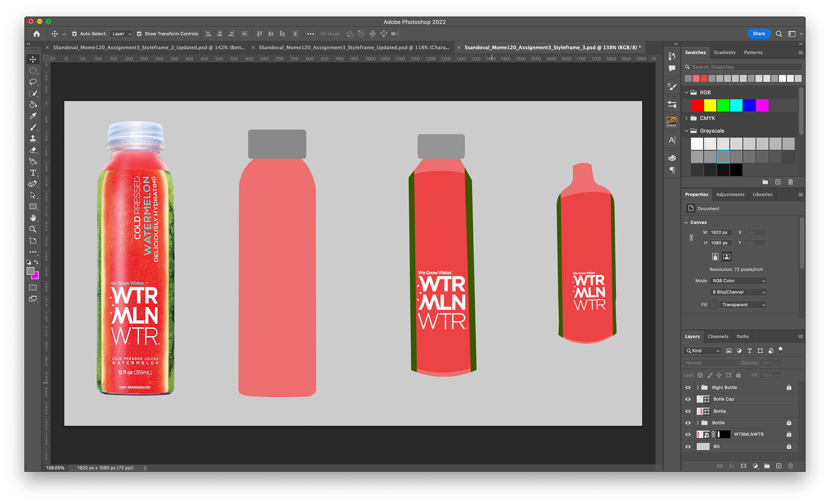Select the Path Selection arrow tool
830x504 pixels.
[33, 195]
